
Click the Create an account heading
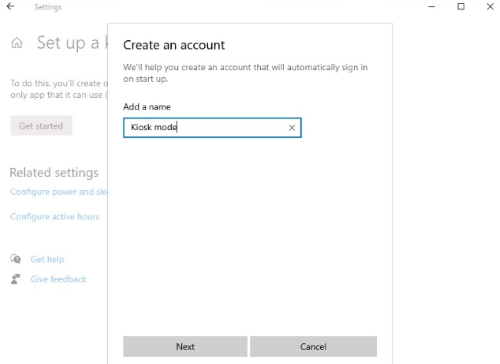click(x=174, y=45)
